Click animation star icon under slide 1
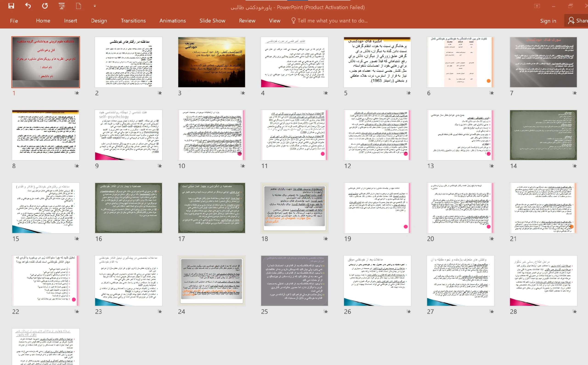Image resolution: width=588 pixels, height=365 pixels. pos(77,93)
